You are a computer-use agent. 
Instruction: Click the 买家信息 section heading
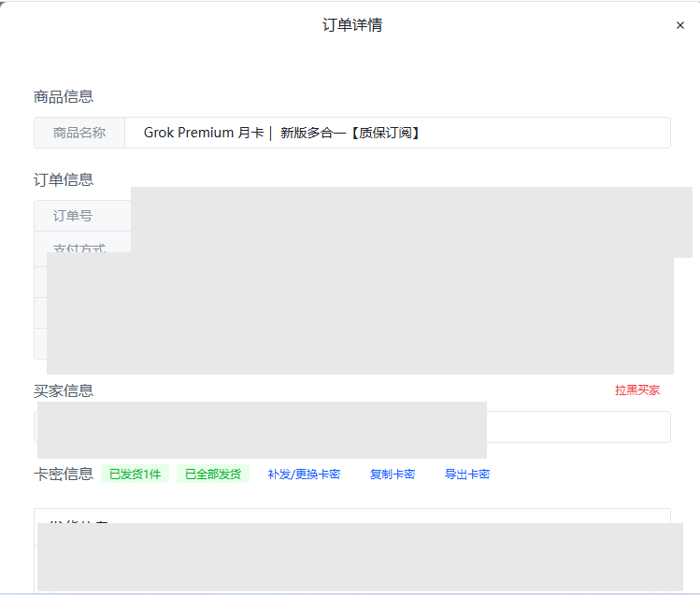point(64,390)
